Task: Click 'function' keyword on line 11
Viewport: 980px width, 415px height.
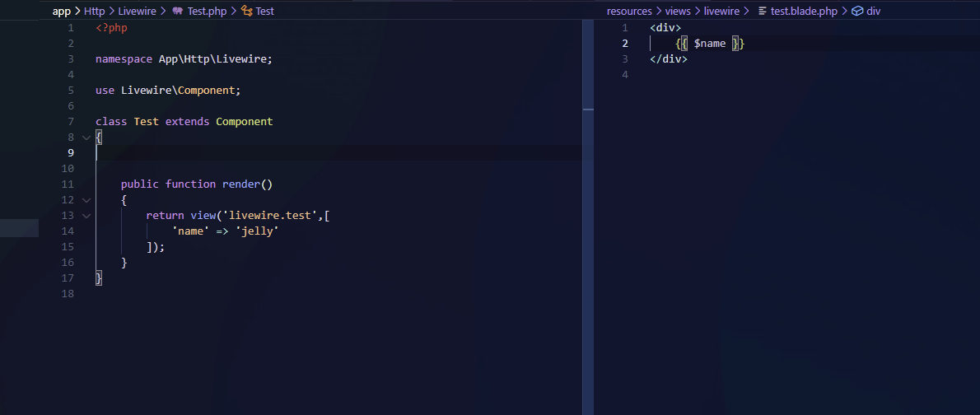Action: 190,184
